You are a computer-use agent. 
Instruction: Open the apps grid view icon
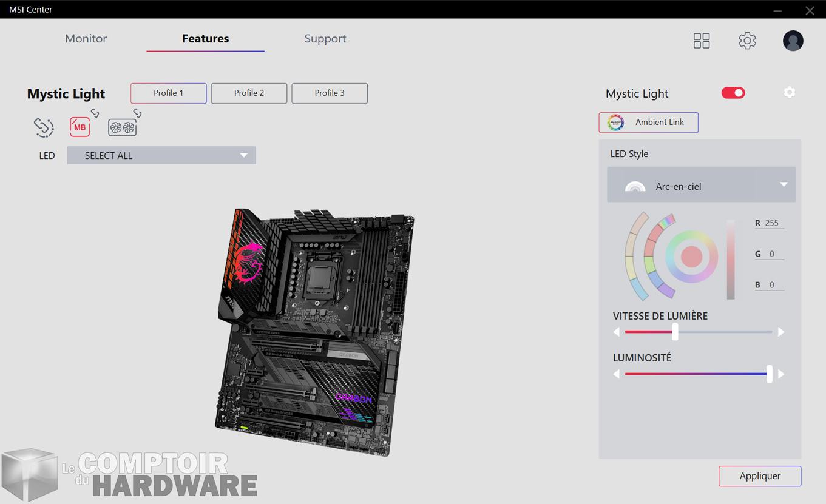click(702, 41)
